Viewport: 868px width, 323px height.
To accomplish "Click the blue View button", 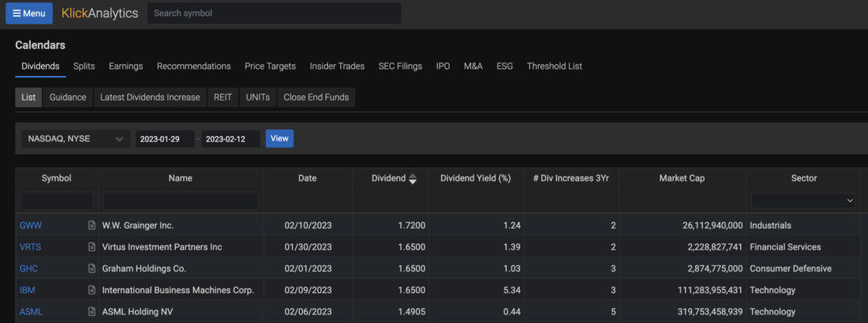I will [280, 139].
